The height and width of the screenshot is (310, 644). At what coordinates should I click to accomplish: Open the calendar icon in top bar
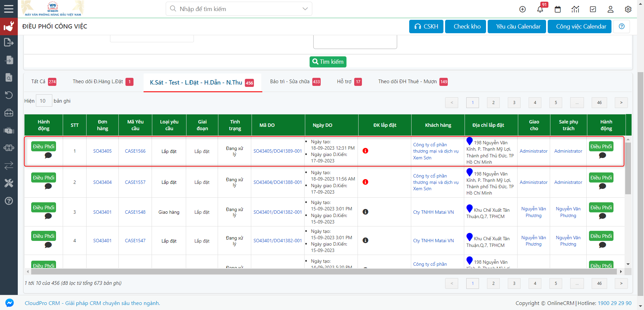558,9
